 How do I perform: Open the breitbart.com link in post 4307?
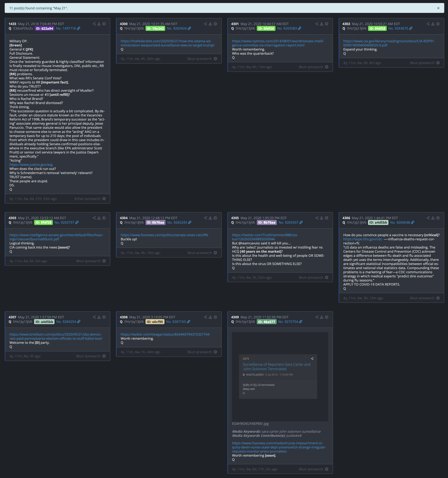coord(56,336)
